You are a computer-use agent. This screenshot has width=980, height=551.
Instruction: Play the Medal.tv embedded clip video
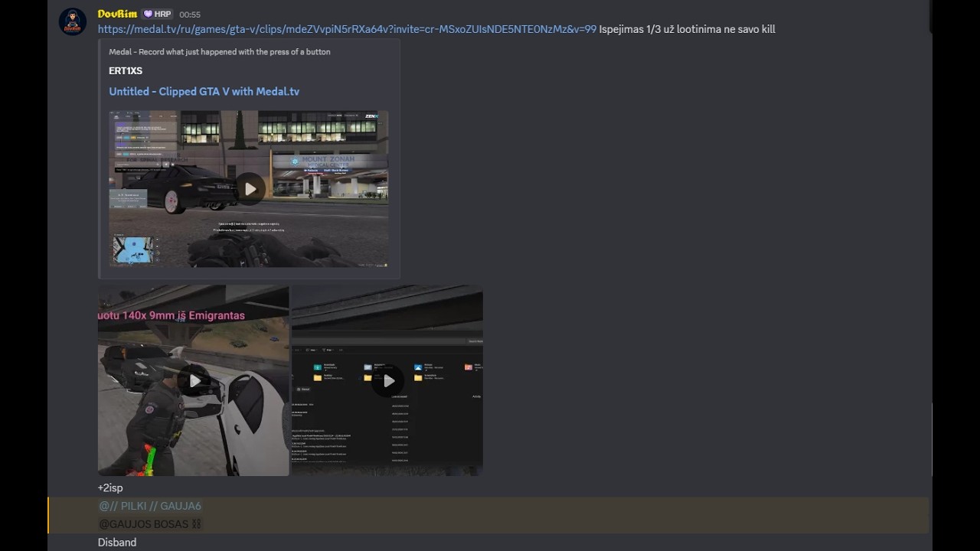tap(250, 189)
